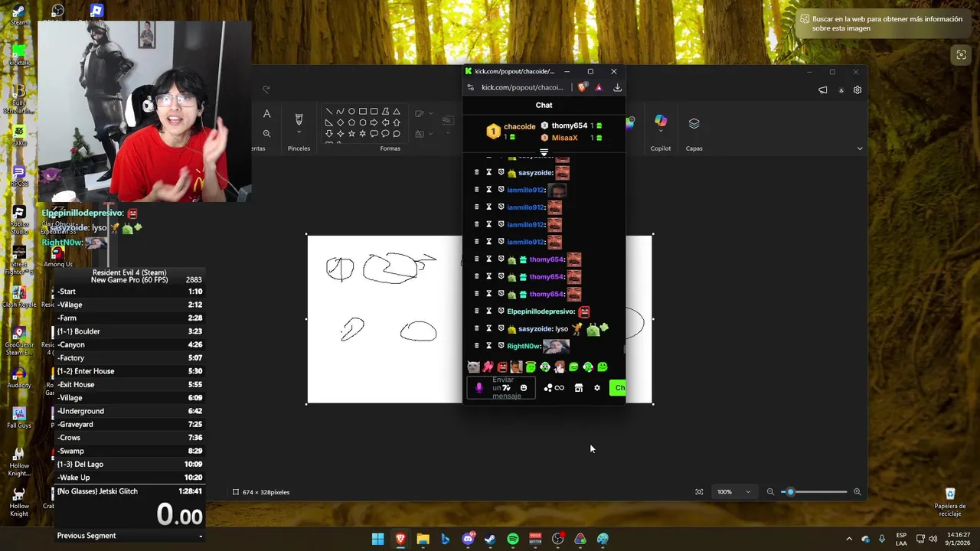Select the oval shape in Formas
Screen dimensions: 980x551
[351, 112]
